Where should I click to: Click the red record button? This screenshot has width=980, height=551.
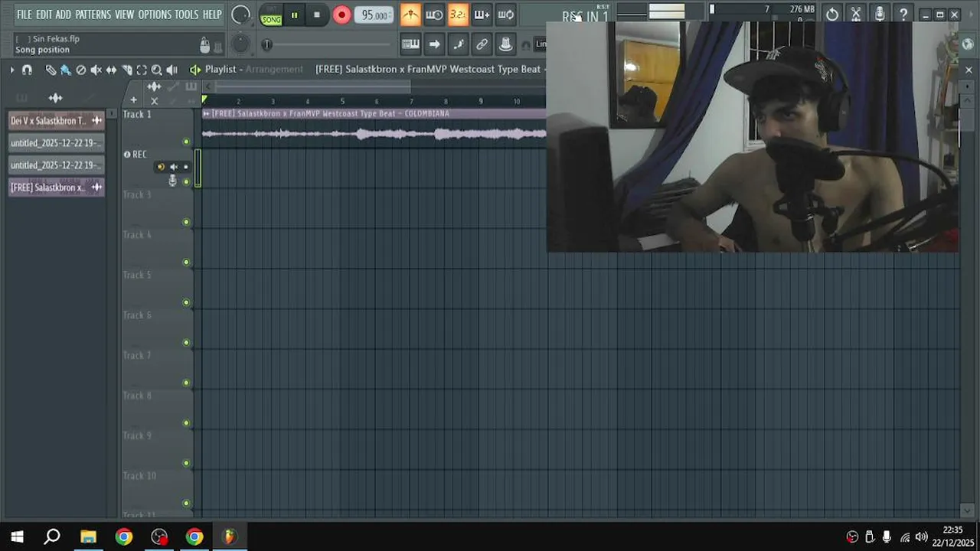point(341,15)
